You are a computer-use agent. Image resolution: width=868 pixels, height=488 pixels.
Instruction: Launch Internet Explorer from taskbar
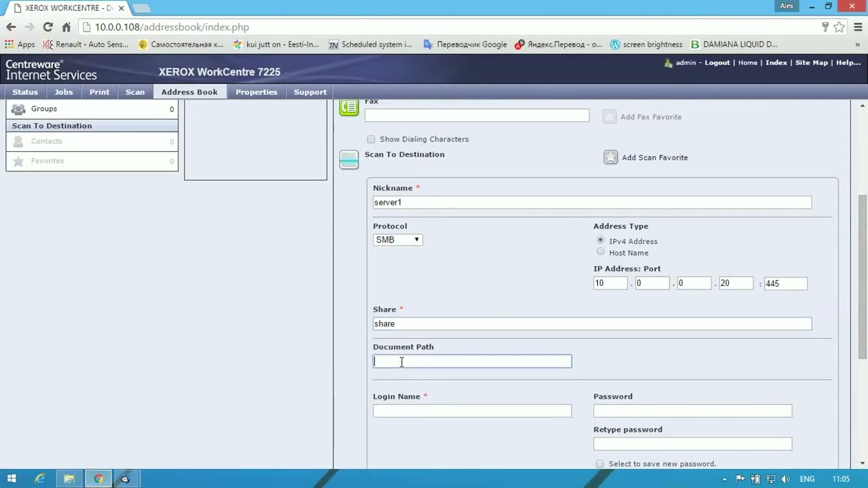pyautogui.click(x=40, y=479)
